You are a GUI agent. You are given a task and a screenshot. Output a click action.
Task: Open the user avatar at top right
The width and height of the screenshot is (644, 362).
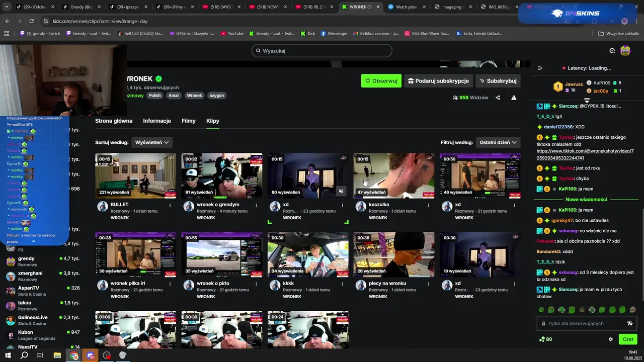[x=625, y=51]
